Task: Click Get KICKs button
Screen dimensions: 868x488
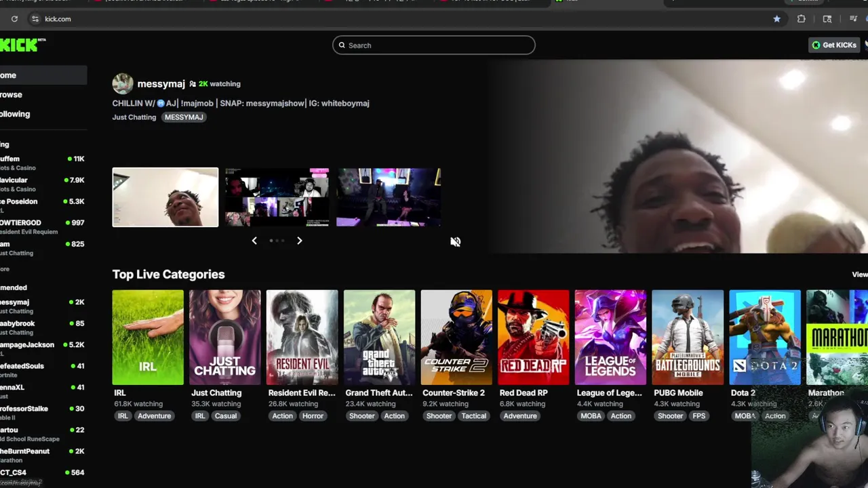Action: (x=835, y=45)
